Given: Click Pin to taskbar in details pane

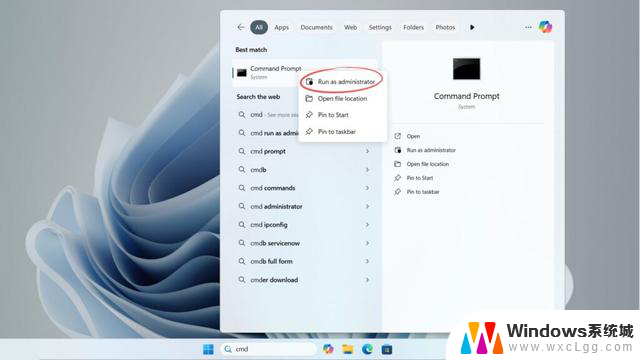Looking at the screenshot, I should click(423, 192).
